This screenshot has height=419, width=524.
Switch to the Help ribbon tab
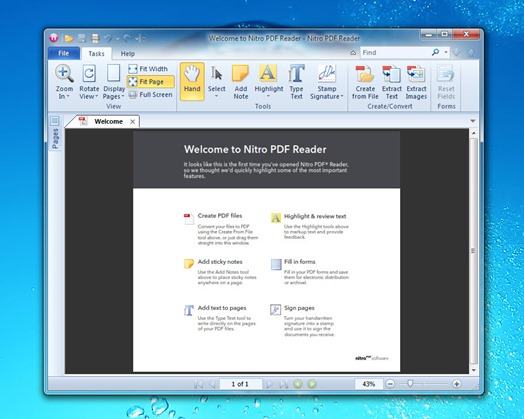[x=128, y=54]
